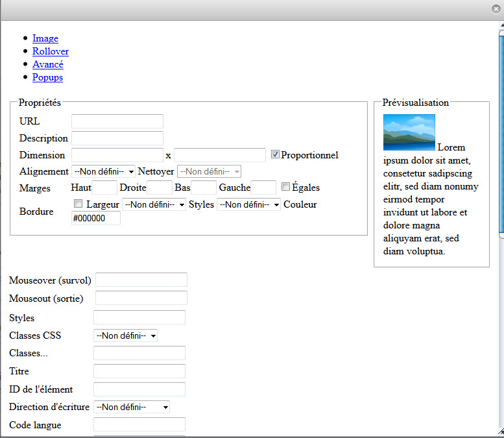This screenshot has height=438, width=504.
Task: Focus the advanced Styles text field
Action: pyautogui.click(x=139, y=317)
